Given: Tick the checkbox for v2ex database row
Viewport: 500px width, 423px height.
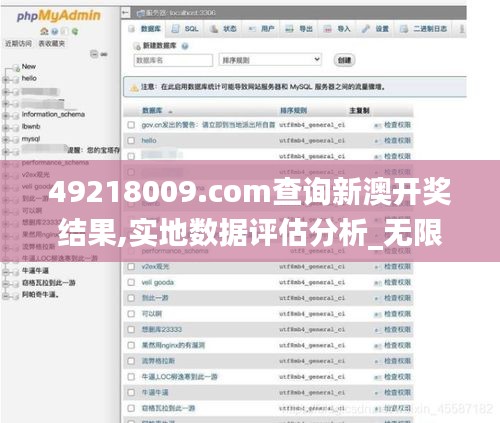Looking at the screenshot, I should [x=131, y=267].
